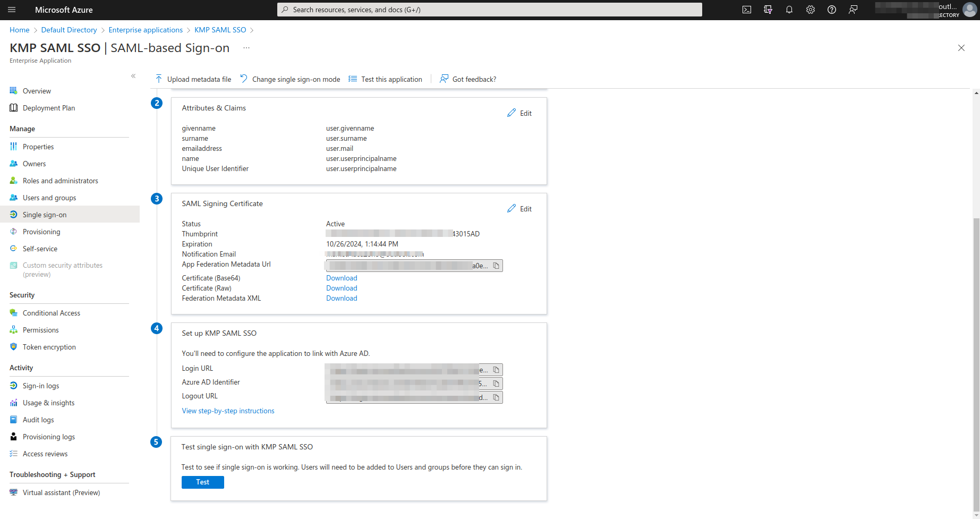Screen dimensions: 980x519
Task: Open the Directories and subscriptions filter
Action: coord(768,10)
